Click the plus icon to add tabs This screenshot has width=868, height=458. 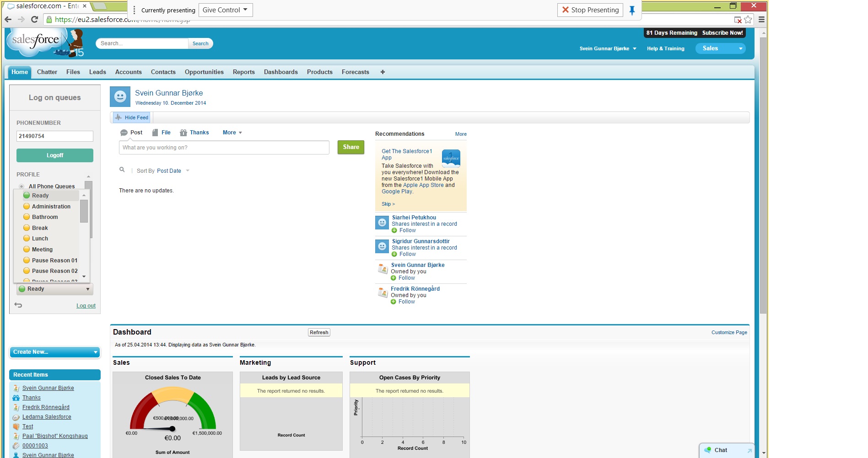383,72
